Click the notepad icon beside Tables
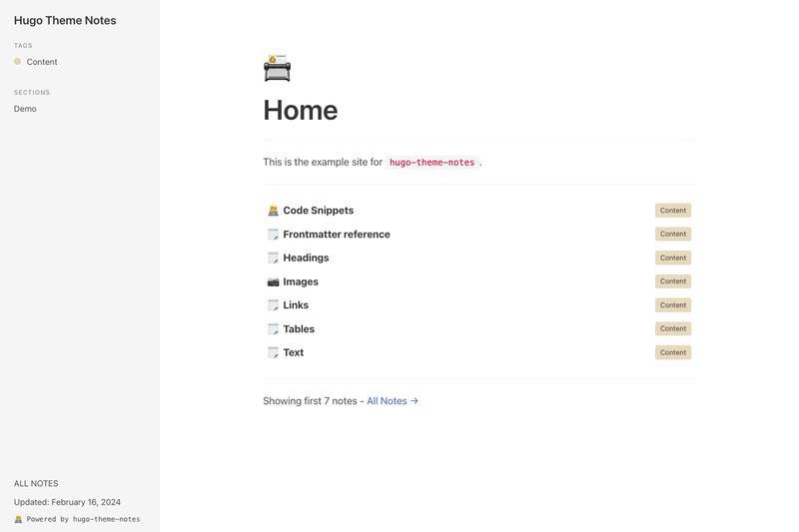 coord(273,328)
